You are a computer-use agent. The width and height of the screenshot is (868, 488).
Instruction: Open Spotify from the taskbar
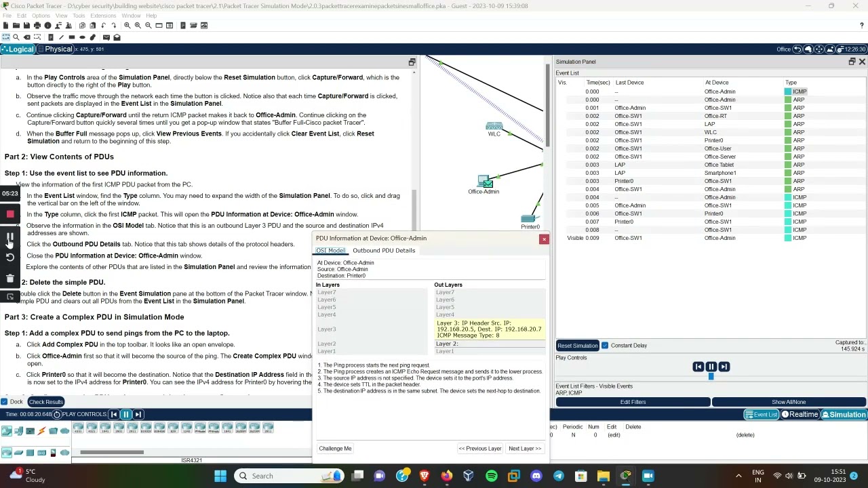click(x=492, y=476)
